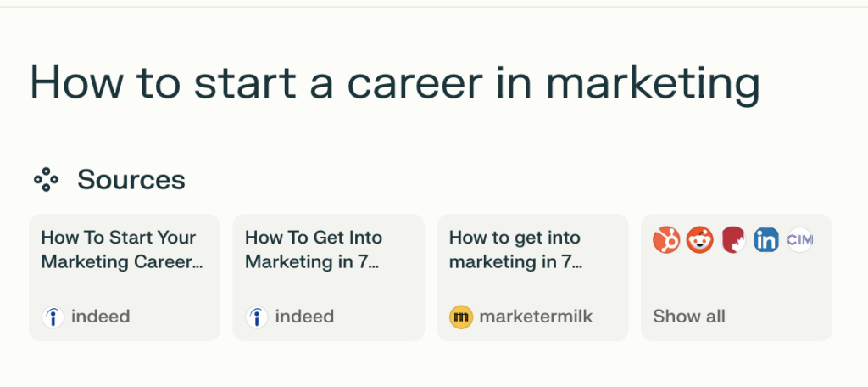Click the second indeed favicon
The image size is (868, 387).
click(257, 317)
